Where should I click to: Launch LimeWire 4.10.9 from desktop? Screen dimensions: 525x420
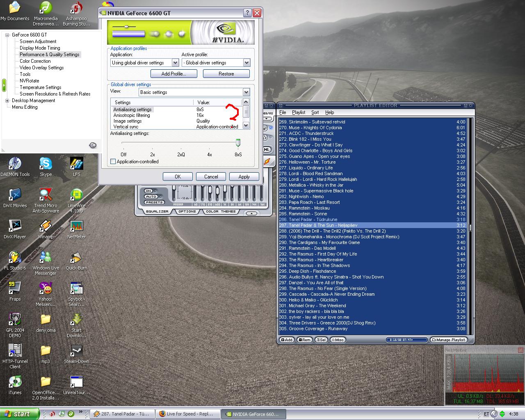click(76, 200)
